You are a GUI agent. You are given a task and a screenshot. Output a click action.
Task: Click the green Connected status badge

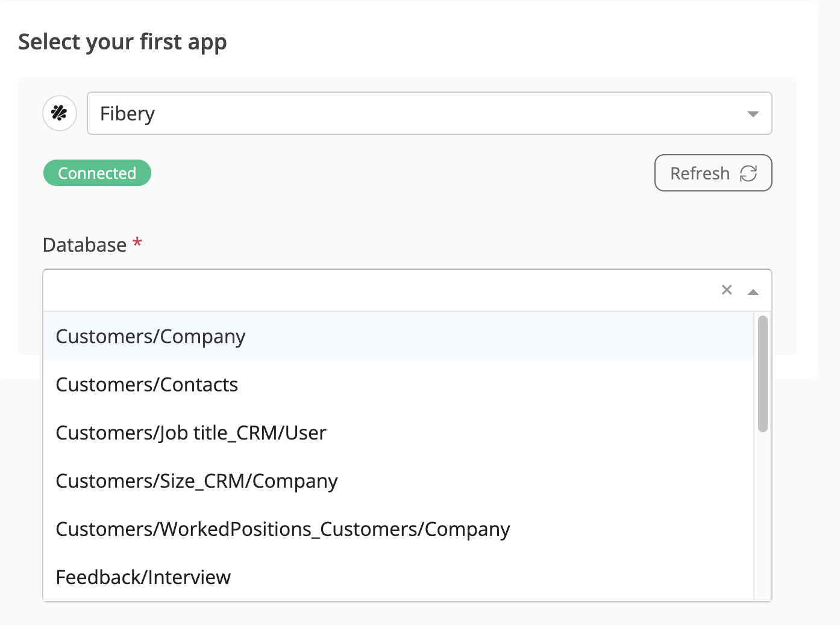(x=97, y=173)
